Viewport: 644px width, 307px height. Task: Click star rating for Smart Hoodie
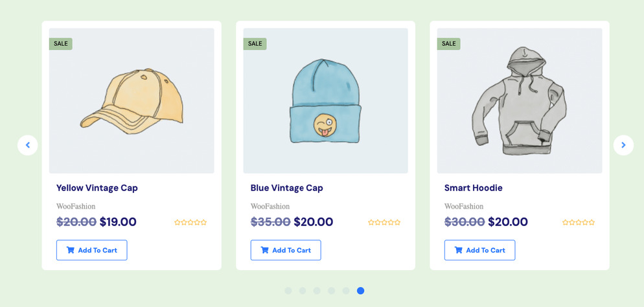(x=579, y=222)
